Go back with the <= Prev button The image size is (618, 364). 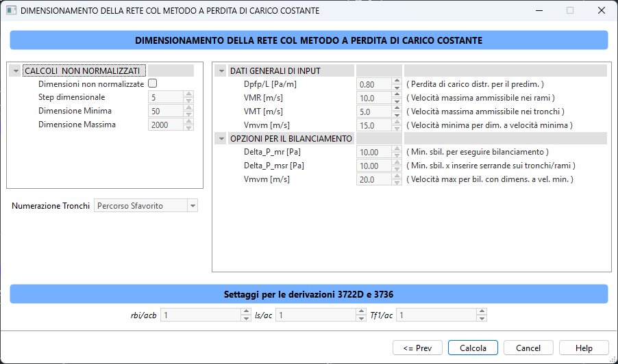417,348
